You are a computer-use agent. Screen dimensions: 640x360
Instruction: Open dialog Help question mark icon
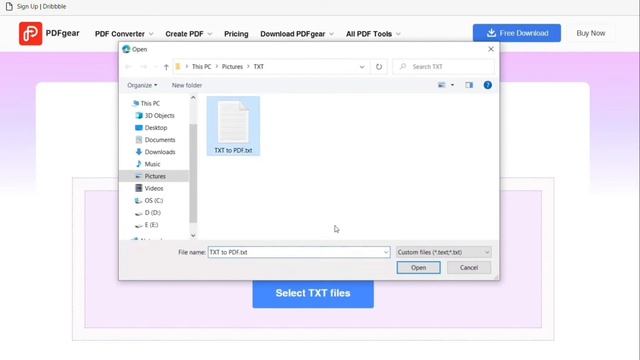click(x=487, y=85)
